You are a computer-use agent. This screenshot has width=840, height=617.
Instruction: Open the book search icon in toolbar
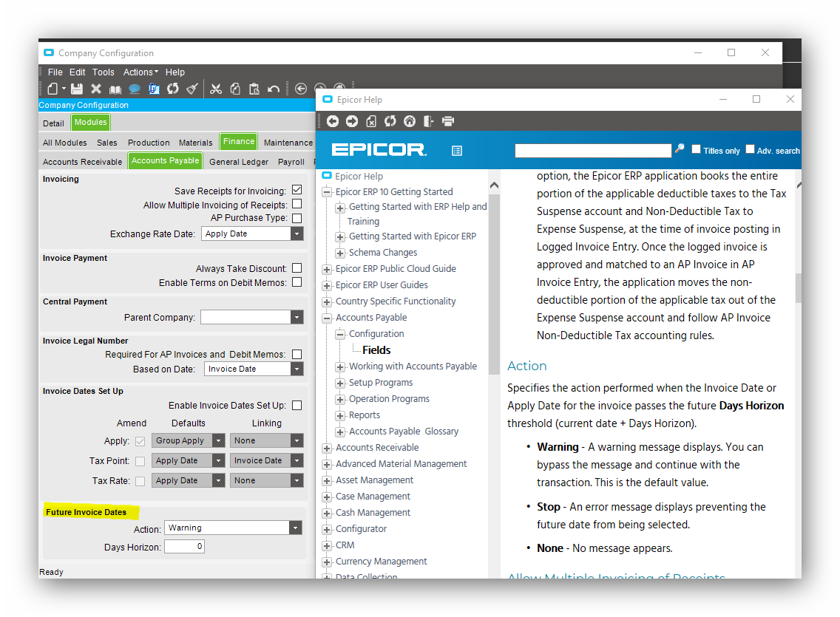pyautogui.click(x=115, y=89)
